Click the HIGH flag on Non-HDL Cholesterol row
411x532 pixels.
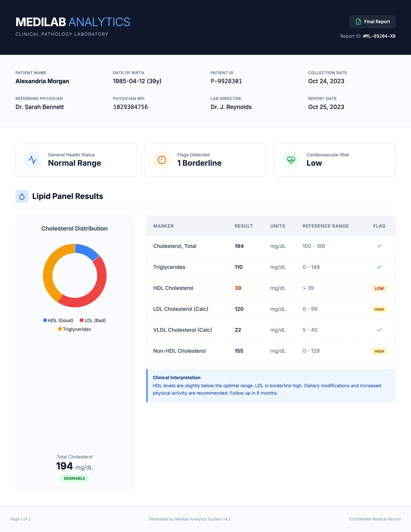point(379,351)
